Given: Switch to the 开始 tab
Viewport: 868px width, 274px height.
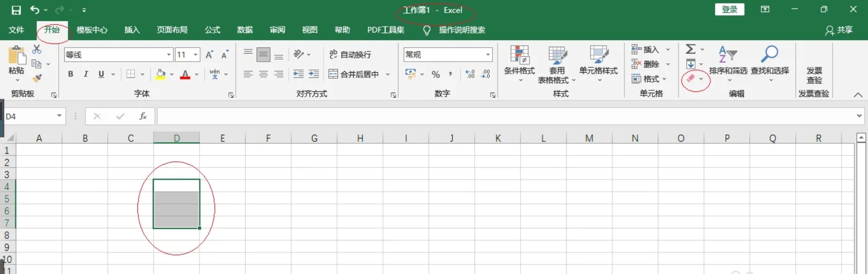Looking at the screenshot, I should [52, 30].
